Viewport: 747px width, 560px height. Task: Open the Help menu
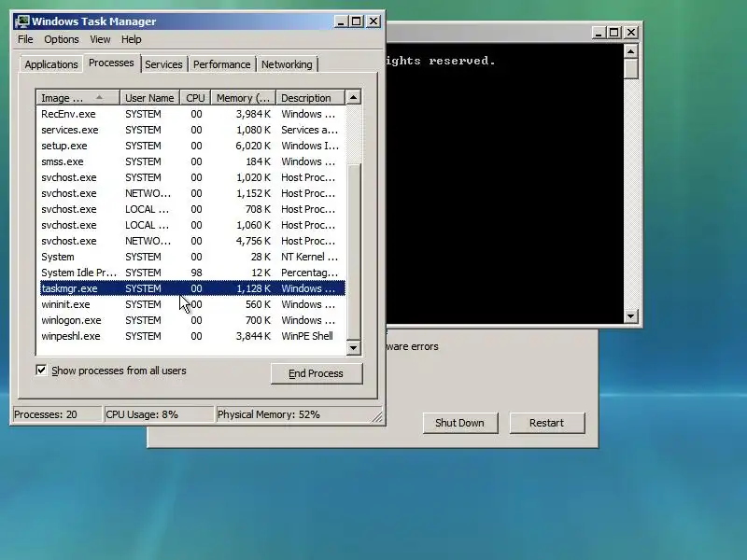pyautogui.click(x=131, y=39)
